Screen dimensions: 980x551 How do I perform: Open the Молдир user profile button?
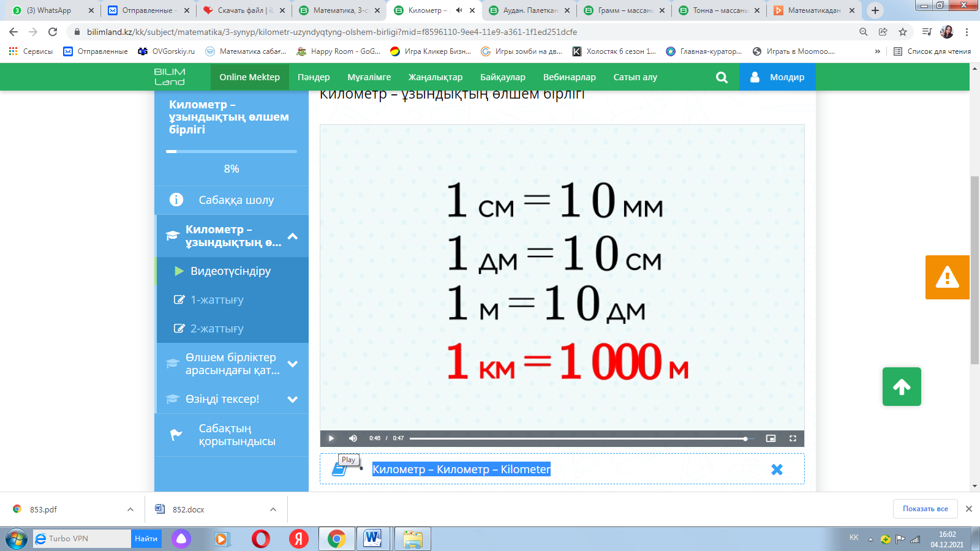click(x=777, y=77)
